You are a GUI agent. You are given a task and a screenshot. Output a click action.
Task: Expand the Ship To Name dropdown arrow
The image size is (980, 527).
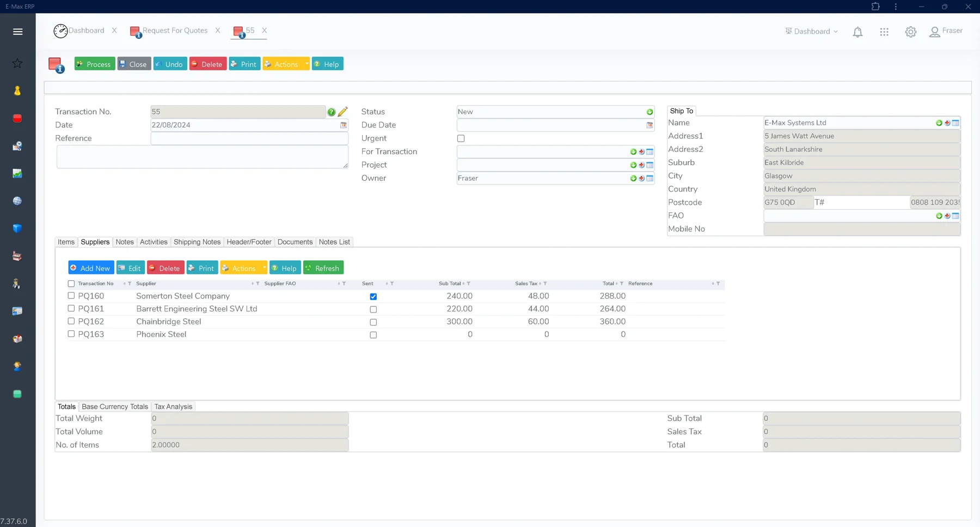(x=939, y=123)
